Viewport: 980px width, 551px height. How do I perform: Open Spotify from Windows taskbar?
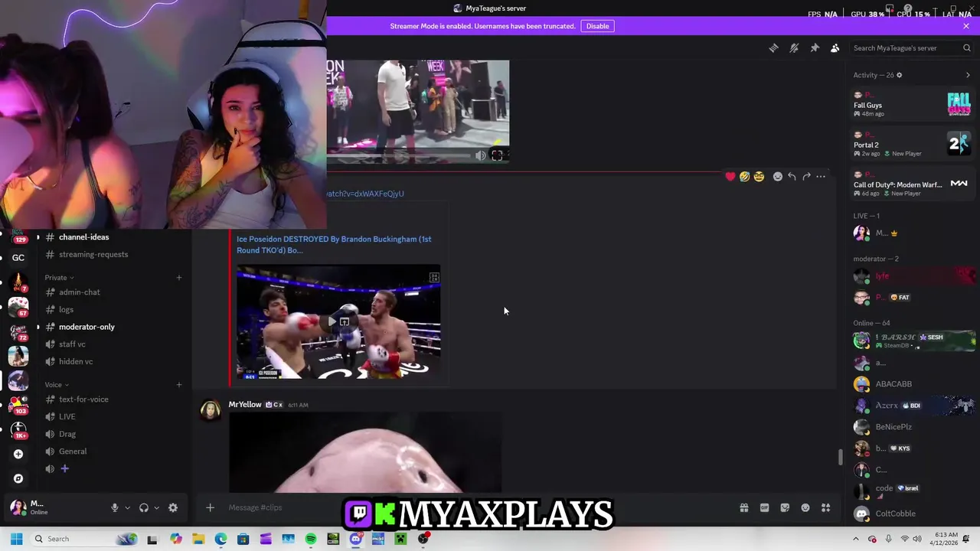(x=311, y=539)
